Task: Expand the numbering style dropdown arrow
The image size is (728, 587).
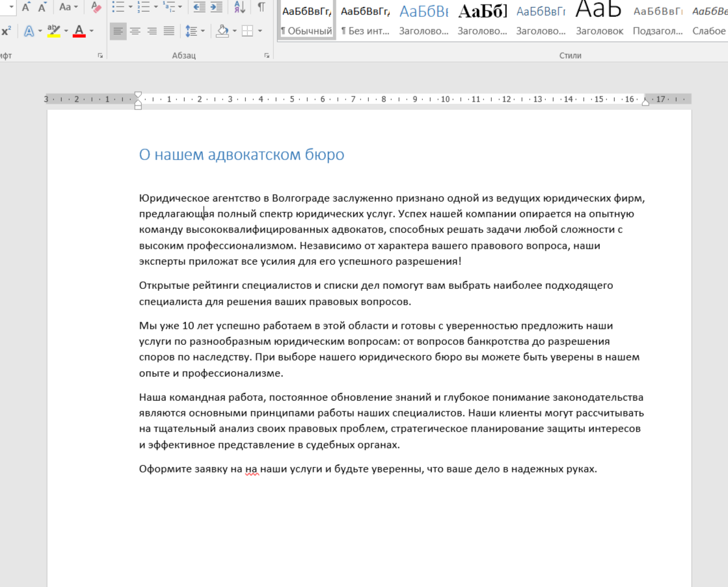Action: click(x=155, y=7)
